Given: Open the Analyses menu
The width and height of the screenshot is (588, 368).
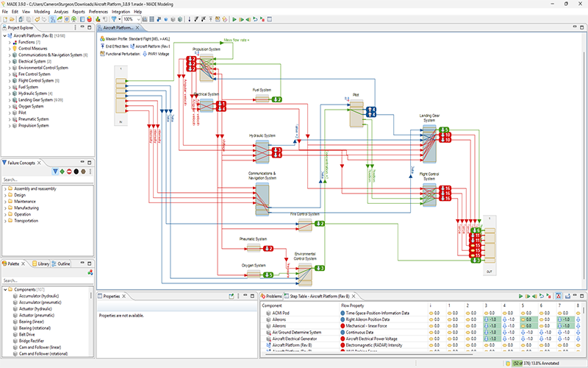Looking at the screenshot, I should 61,12.
